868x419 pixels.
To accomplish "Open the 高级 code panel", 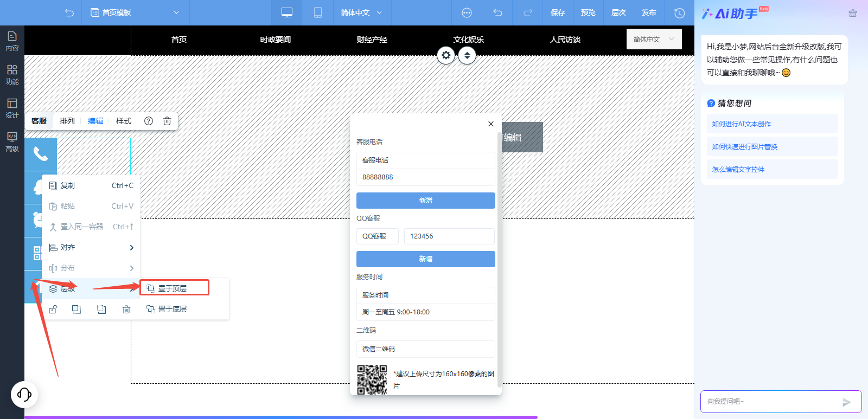I will 12,141.
